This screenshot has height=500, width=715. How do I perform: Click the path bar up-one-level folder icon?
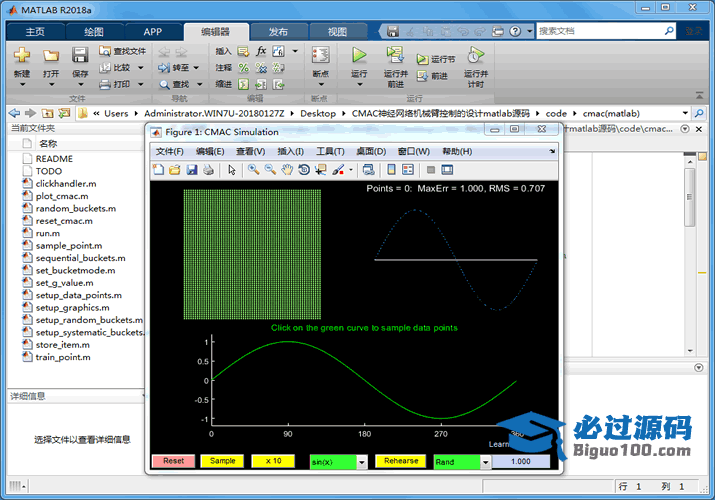tap(47, 113)
